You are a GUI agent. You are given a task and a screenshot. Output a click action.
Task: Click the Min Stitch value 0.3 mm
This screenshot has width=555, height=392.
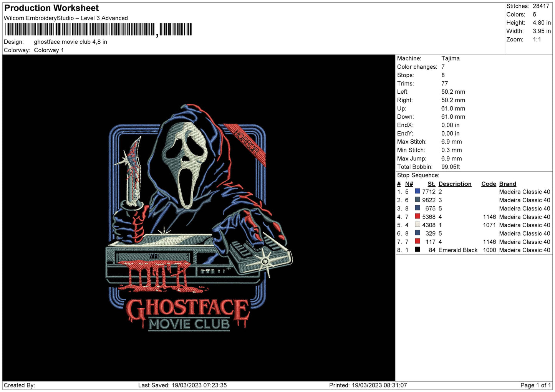(451, 150)
